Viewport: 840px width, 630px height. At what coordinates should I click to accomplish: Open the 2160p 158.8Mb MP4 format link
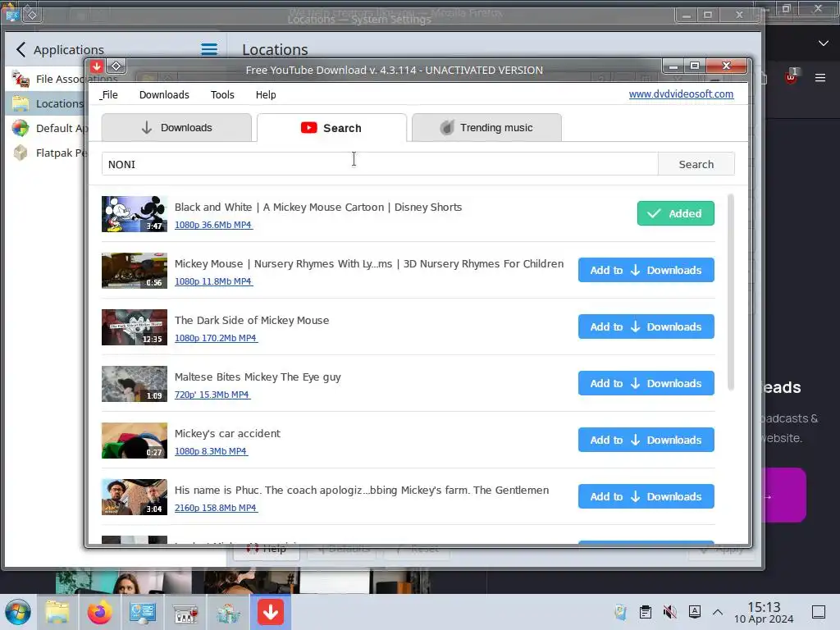click(216, 508)
